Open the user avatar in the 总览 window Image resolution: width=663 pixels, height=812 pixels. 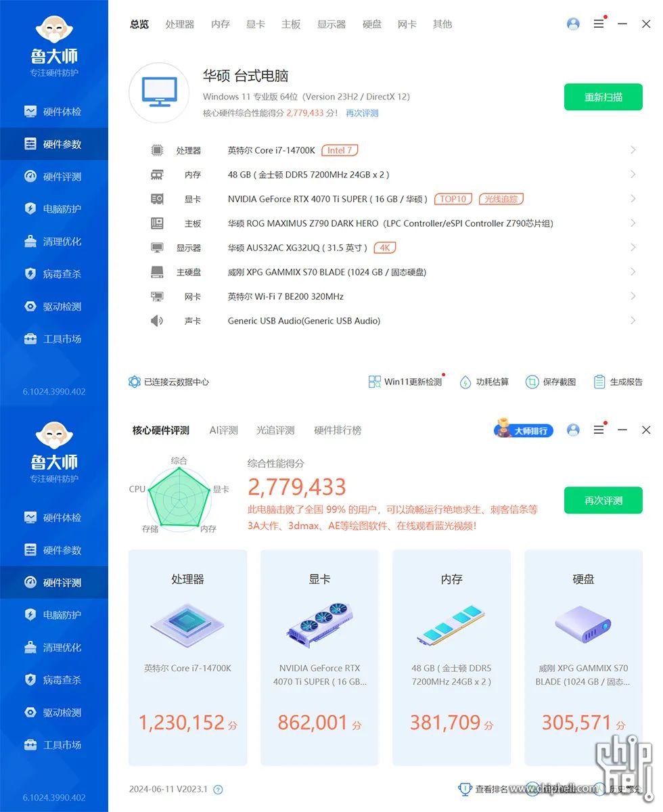[573, 24]
